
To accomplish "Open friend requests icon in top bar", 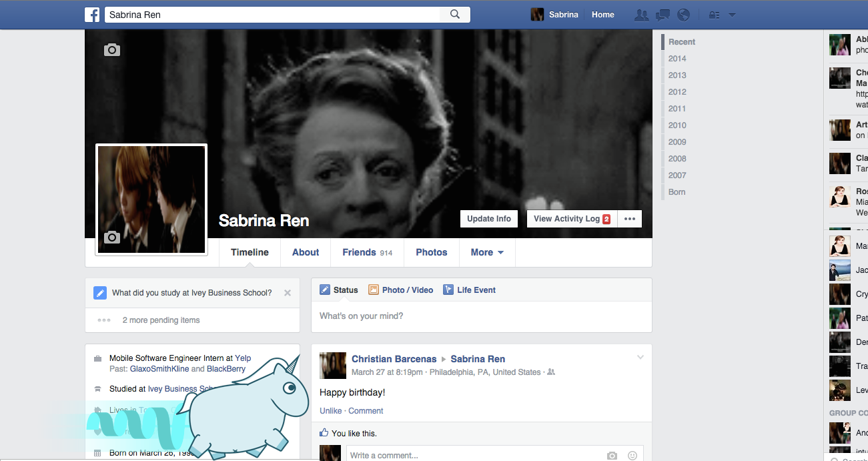I will pyautogui.click(x=641, y=15).
